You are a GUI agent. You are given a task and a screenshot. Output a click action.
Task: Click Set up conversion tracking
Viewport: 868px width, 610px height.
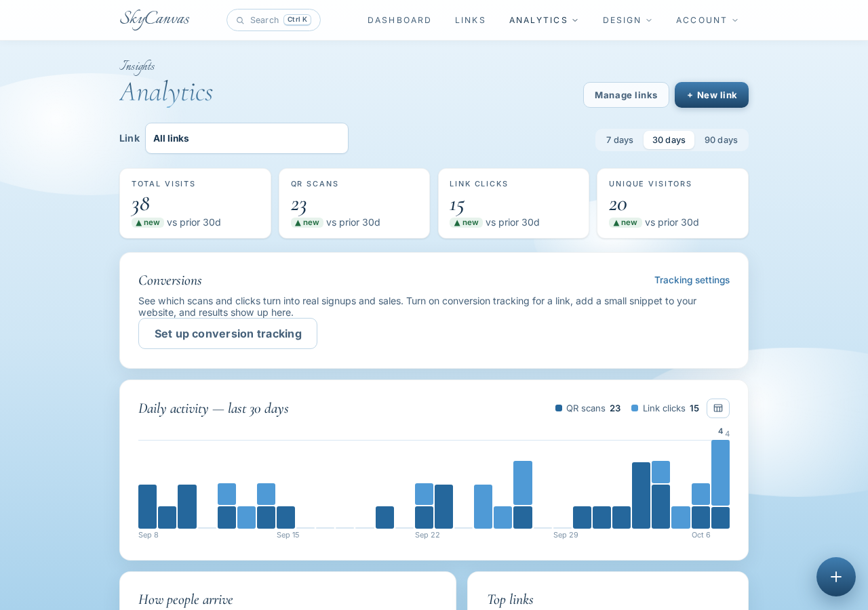point(228,333)
